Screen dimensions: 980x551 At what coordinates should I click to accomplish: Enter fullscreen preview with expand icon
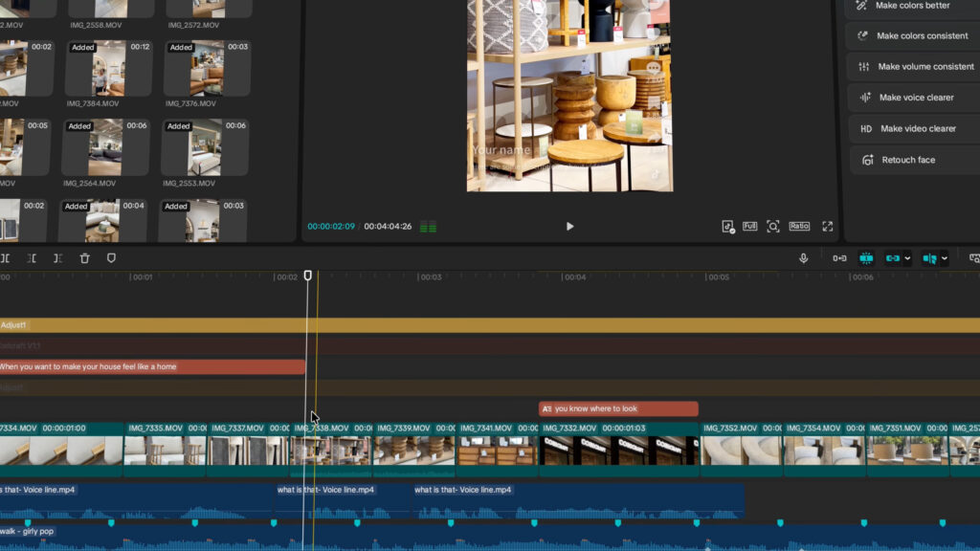(828, 226)
